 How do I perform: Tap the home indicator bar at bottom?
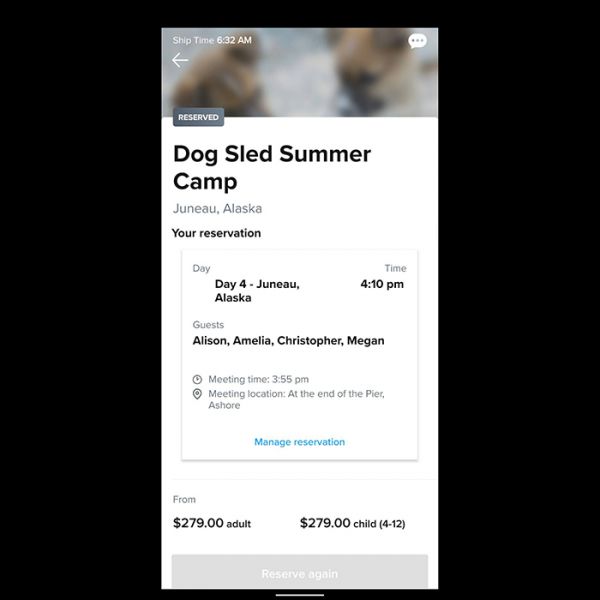click(300, 595)
